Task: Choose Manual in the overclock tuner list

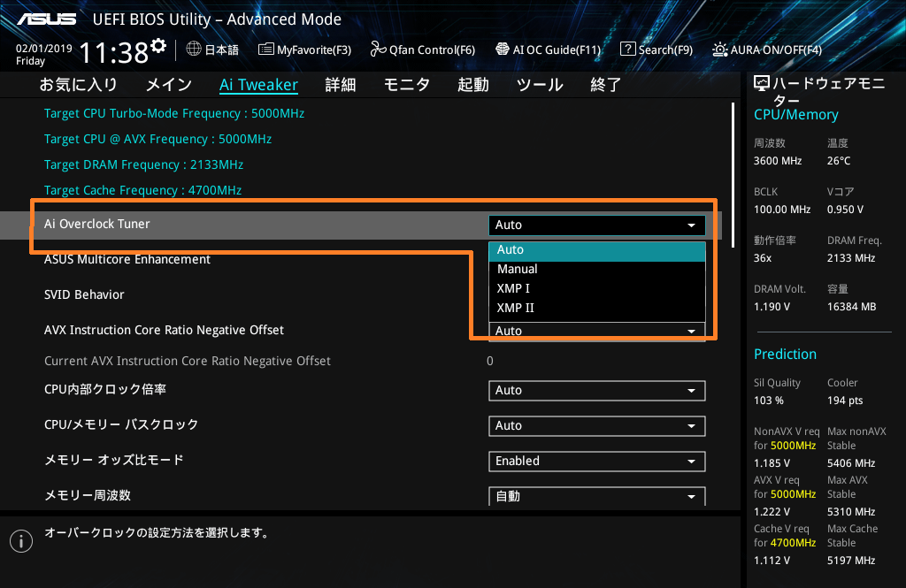Action: pos(597,269)
